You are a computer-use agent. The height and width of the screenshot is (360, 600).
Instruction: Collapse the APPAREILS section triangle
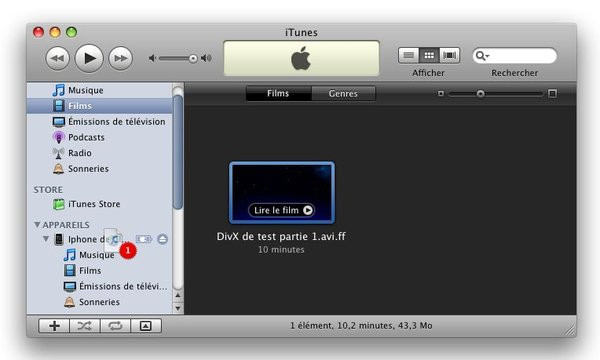[x=37, y=225]
